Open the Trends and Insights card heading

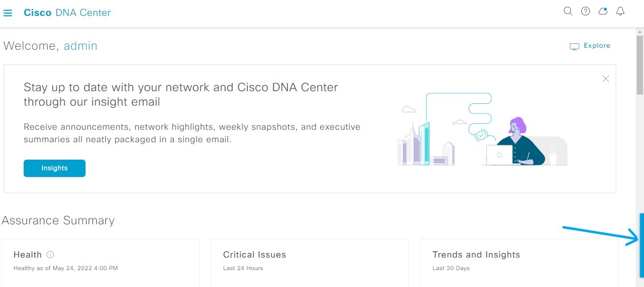click(x=476, y=255)
